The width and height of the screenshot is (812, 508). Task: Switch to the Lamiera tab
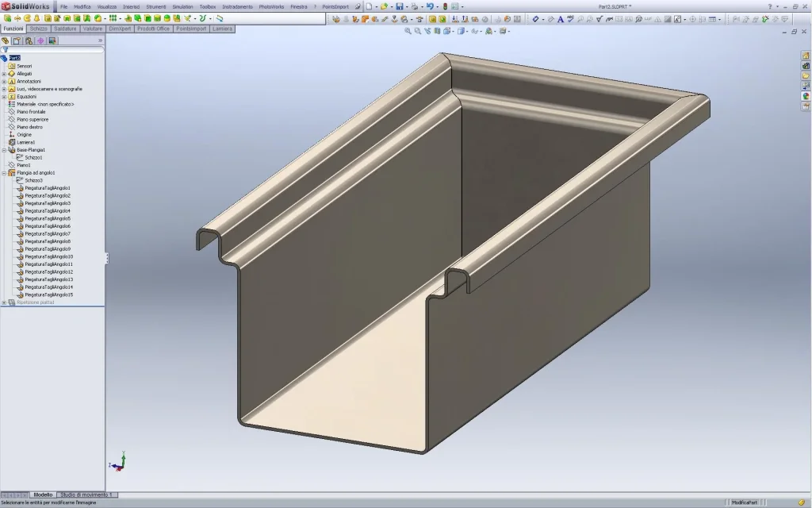[222, 29]
